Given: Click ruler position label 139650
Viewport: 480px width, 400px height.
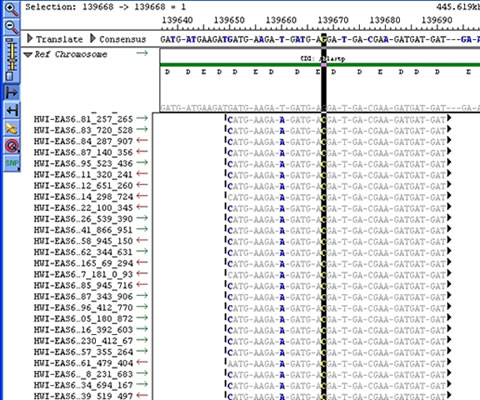Looking at the screenshot, I should 229,20.
